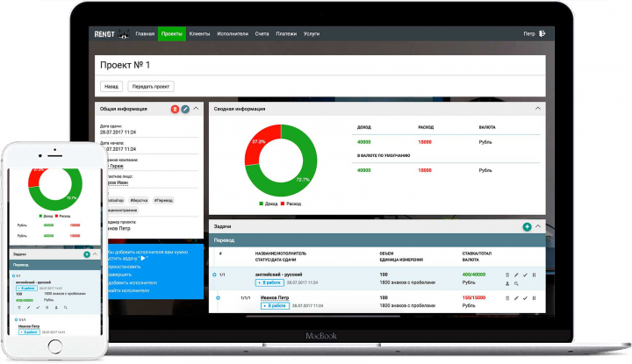Add a task with green plus on laptop
The width and height of the screenshot is (632, 364).
coord(527,227)
